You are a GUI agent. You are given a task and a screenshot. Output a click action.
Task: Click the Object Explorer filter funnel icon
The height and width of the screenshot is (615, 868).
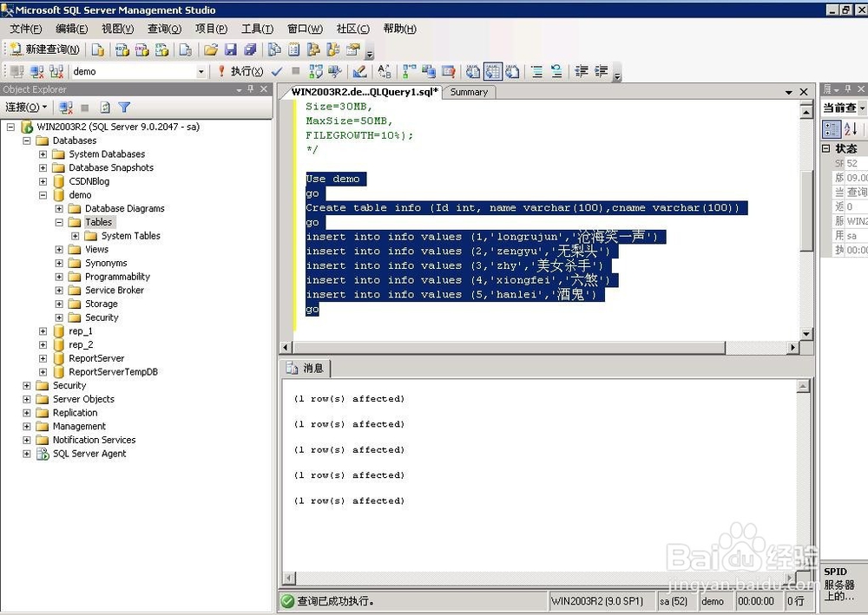[x=124, y=108]
